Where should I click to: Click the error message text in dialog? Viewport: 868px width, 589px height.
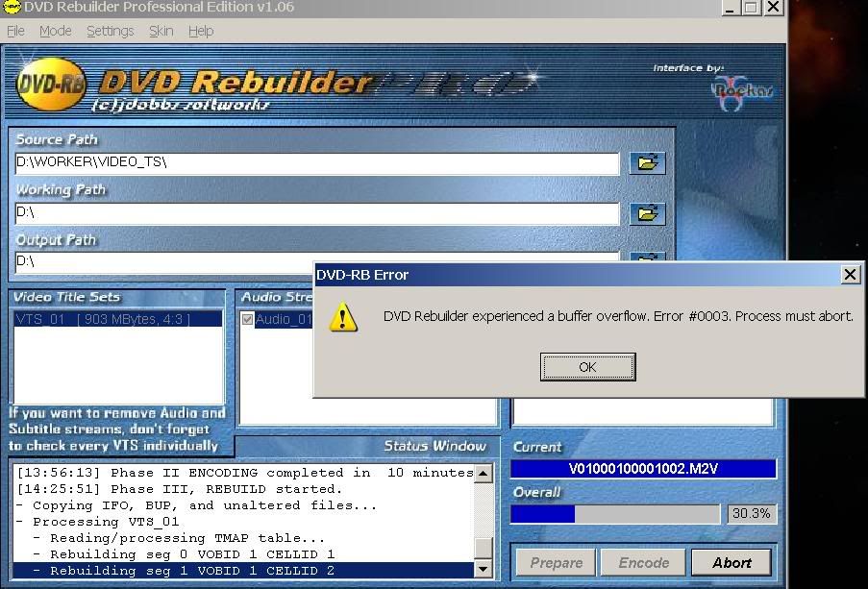618,316
